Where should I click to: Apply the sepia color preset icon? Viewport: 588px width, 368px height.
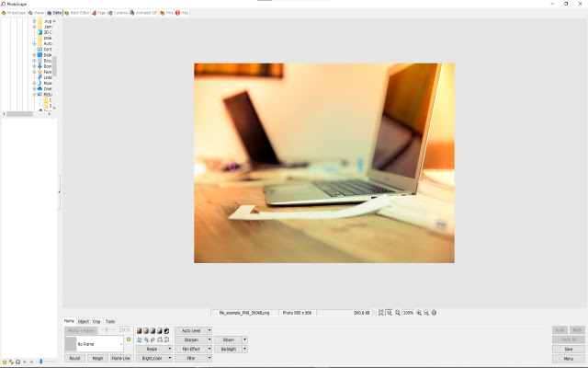point(139,331)
